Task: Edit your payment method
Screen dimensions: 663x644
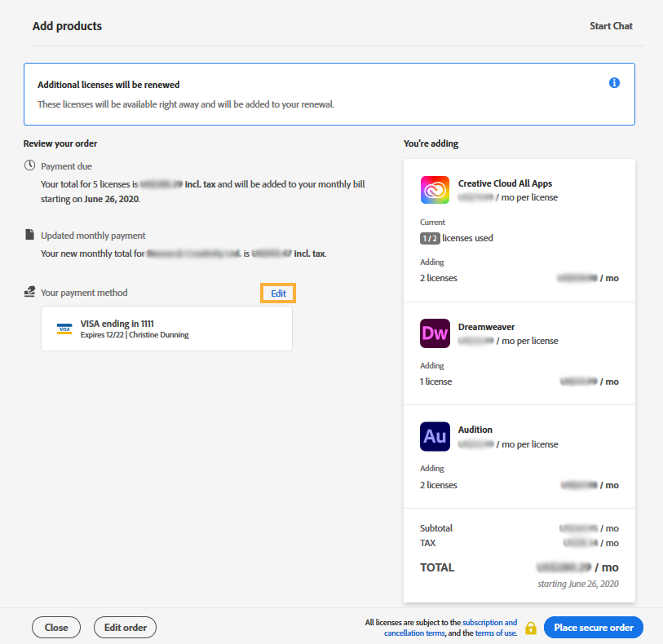Action: coord(278,293)
